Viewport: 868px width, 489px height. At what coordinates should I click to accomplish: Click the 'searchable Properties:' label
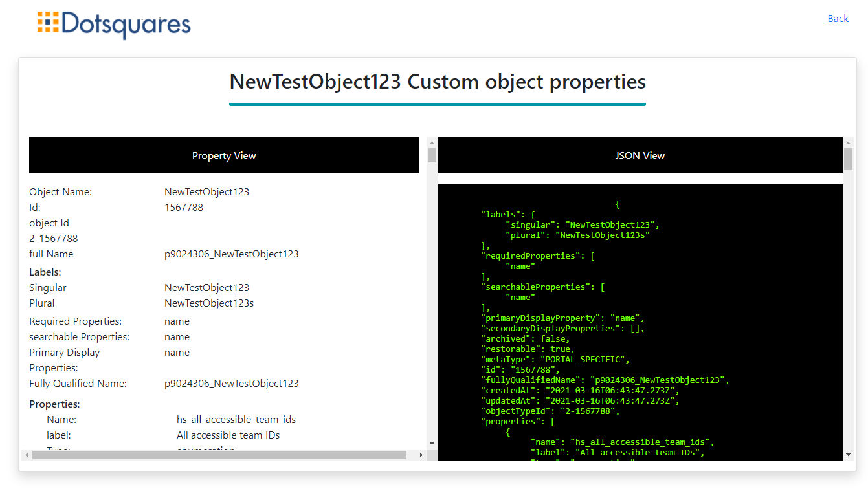pyautogui.click(x=80, y=337)
